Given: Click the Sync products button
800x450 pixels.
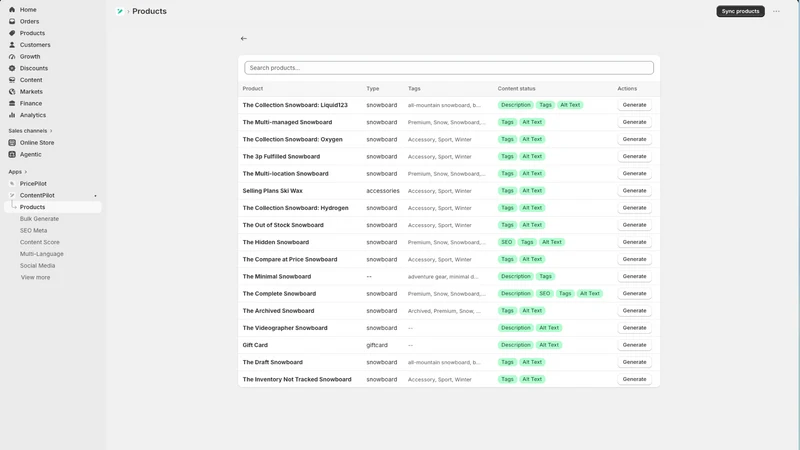Looking at the screenshot, I should point(740,11).
